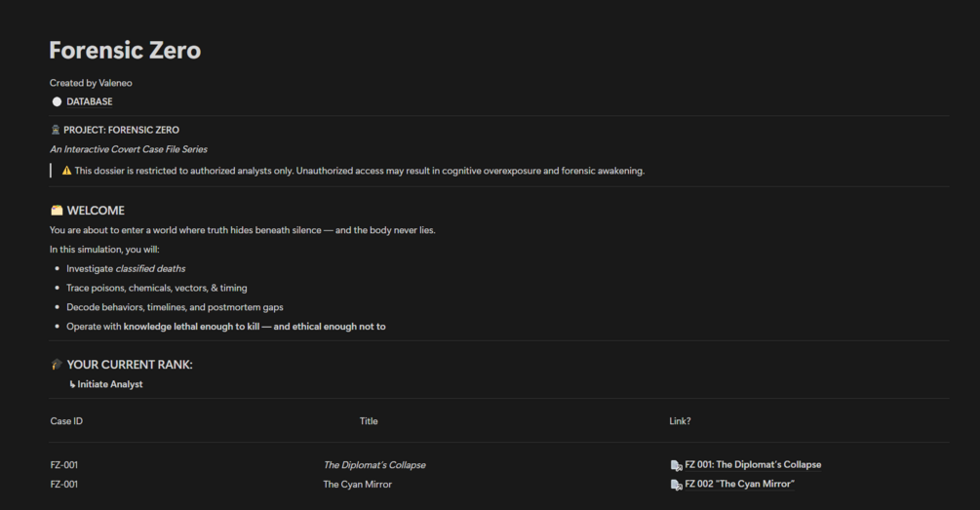Click the Case ID column header

point(66,421)
